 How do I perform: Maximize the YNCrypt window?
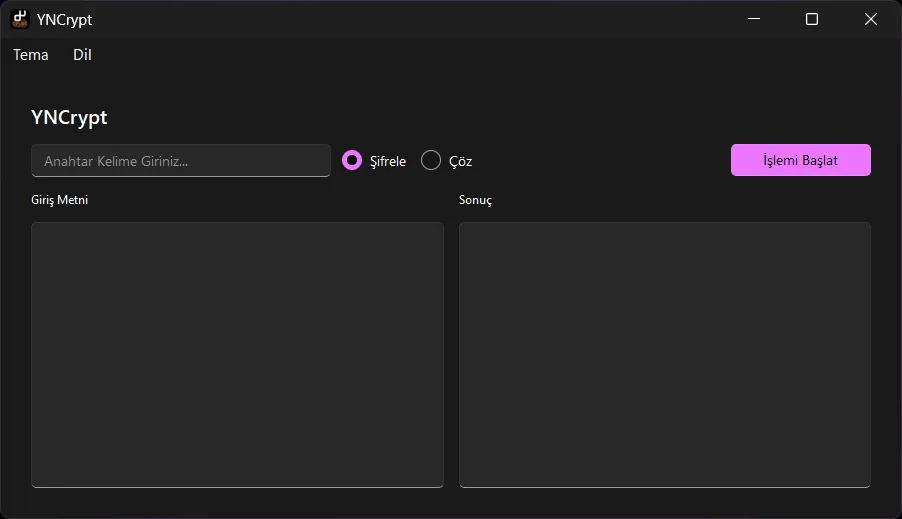click(812, 19)
